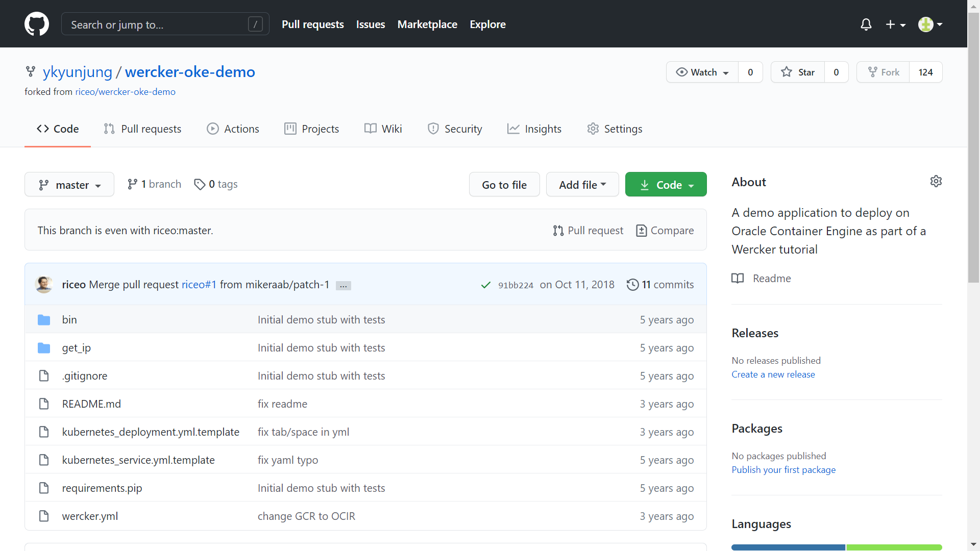The width and height of the screenshot is (980, 551).
Task: Expand the commit message ellipsis
Action: [344, 286]
